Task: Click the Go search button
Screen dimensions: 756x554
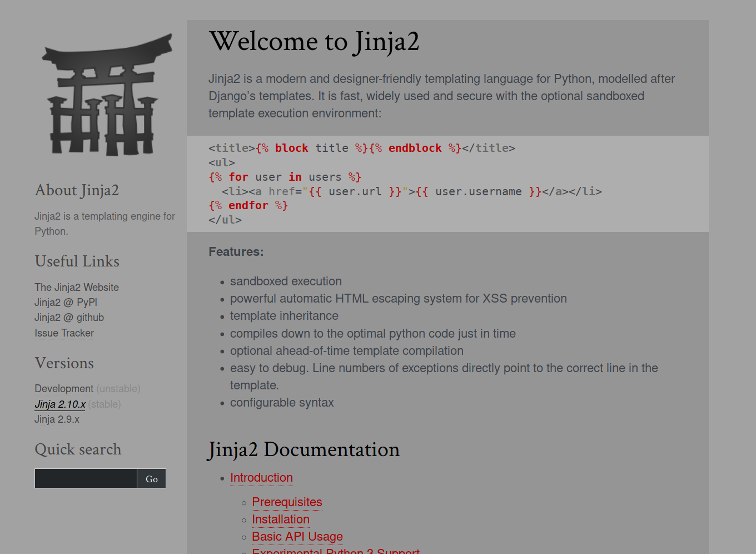Action: click(152, 478)
